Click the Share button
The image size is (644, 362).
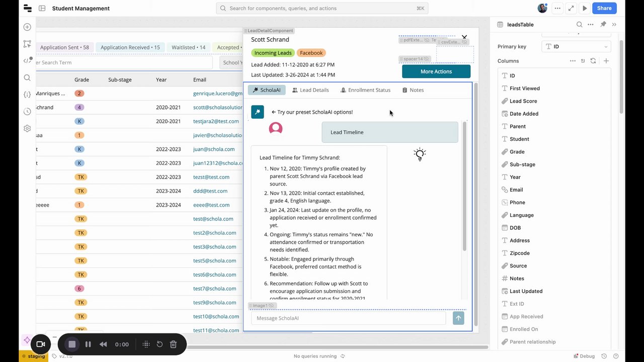point(604,8)
